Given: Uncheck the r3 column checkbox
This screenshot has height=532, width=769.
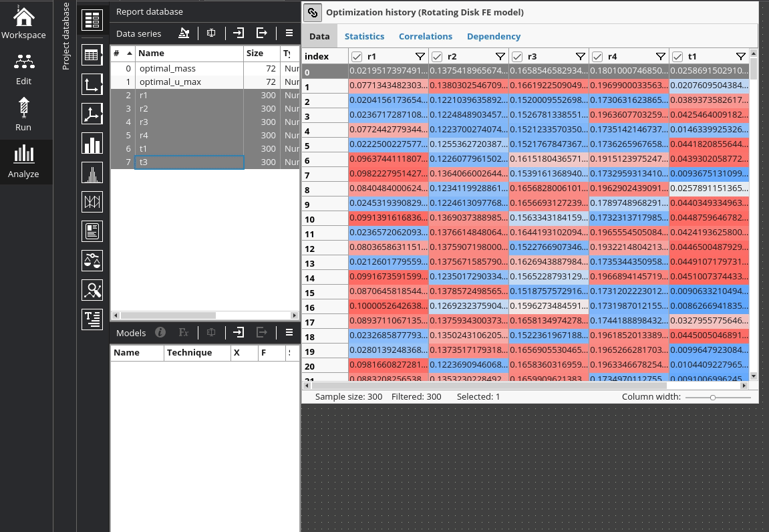Looking at the screenshot, I should (517, 57).
